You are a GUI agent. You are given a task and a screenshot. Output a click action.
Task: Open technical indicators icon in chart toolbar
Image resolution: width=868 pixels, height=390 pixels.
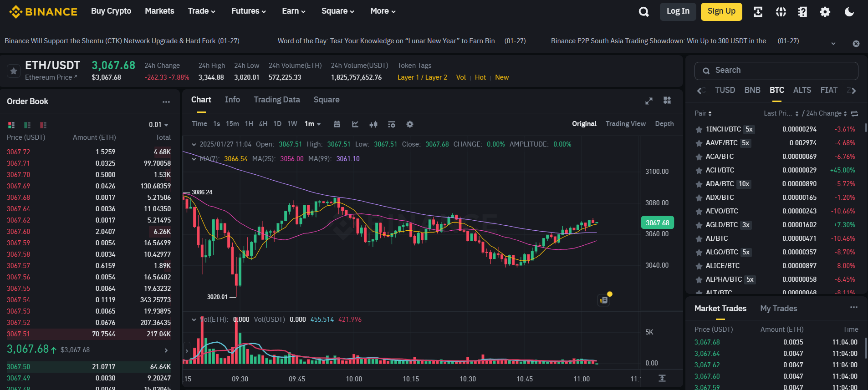(x=392, y=124)
